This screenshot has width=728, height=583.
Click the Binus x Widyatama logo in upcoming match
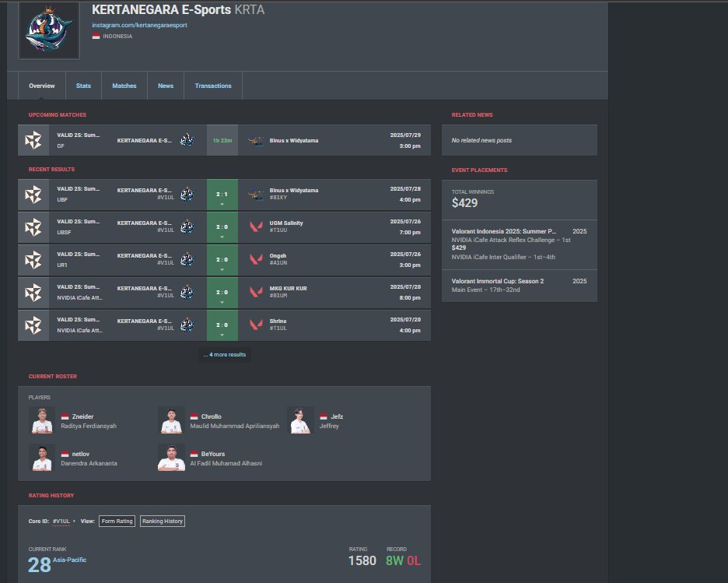click(x=256, y=140)
